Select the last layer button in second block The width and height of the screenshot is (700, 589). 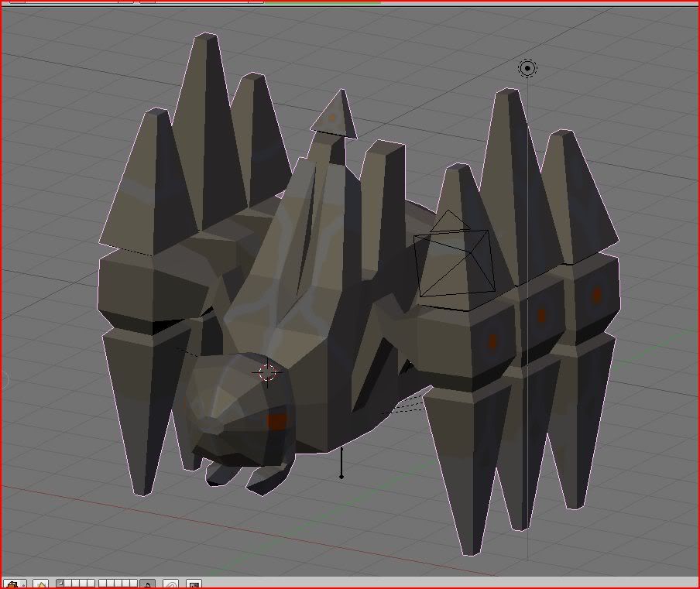pyautogui.click(x=133, y=584)
